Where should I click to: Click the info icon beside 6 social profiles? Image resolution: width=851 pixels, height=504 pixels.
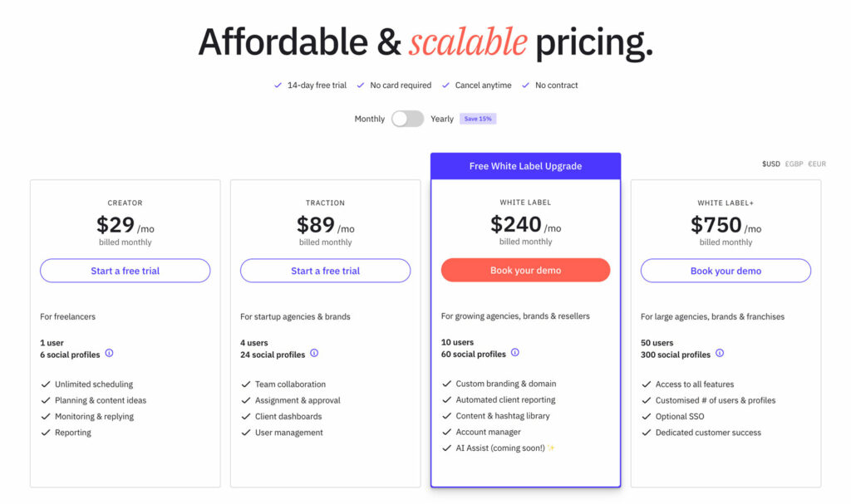coord(109,353)
